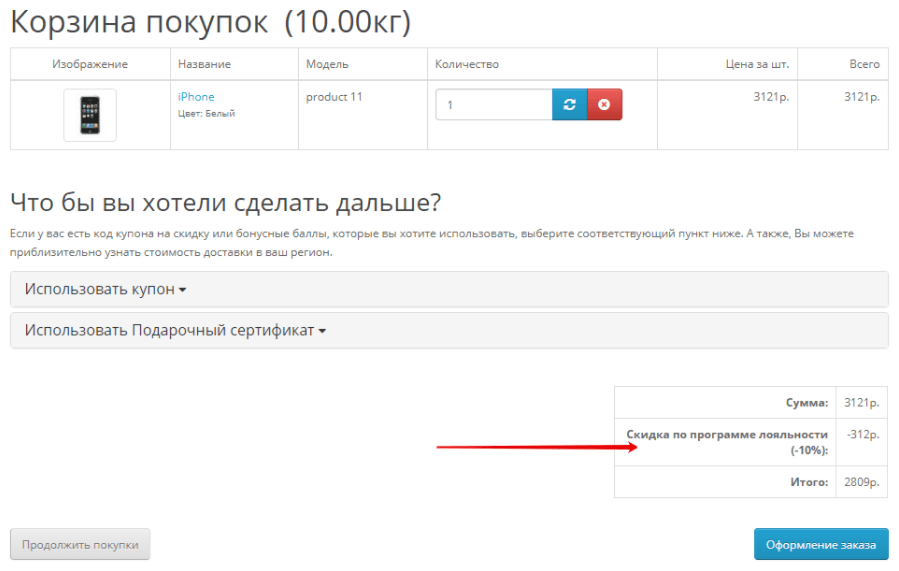The height and width of the screenshot is (571, 899).
Task: Click the "Цвет: Белый" option text
Action: (x=206, y=114)
